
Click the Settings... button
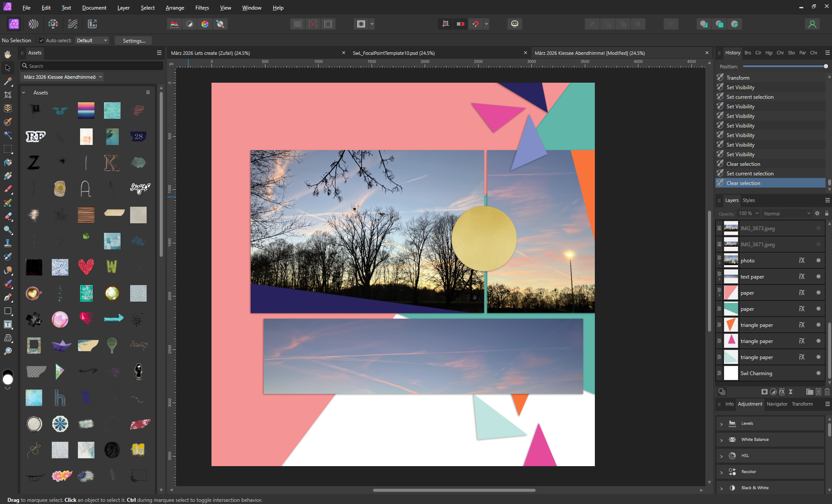[x=134, y=40]
